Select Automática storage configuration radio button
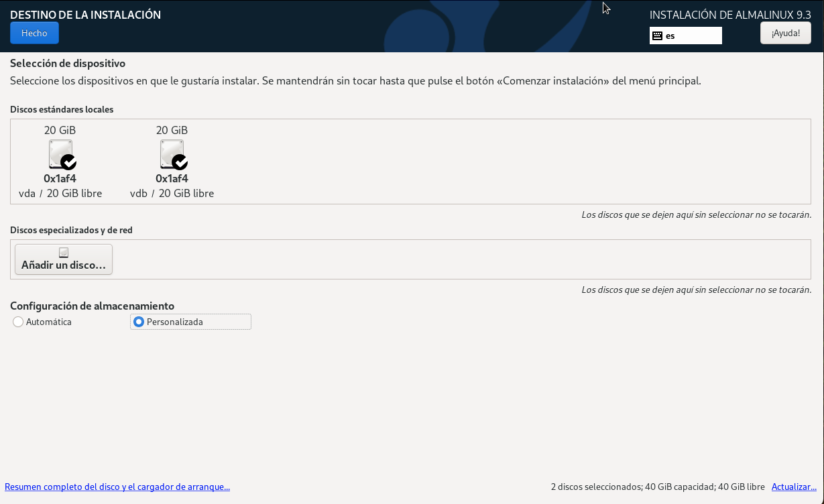Screen dimensions: 824x504 point(18,322)
